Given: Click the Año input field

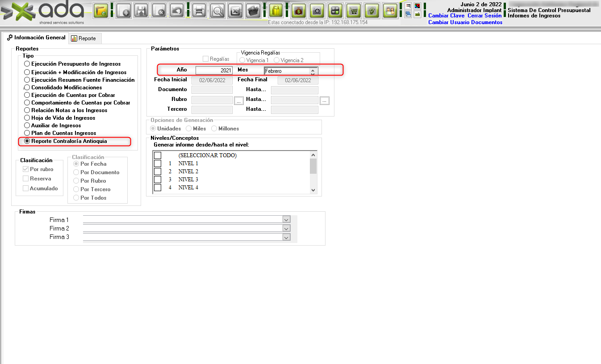Looking at the screenshot, I should click(x=214, y=71).
